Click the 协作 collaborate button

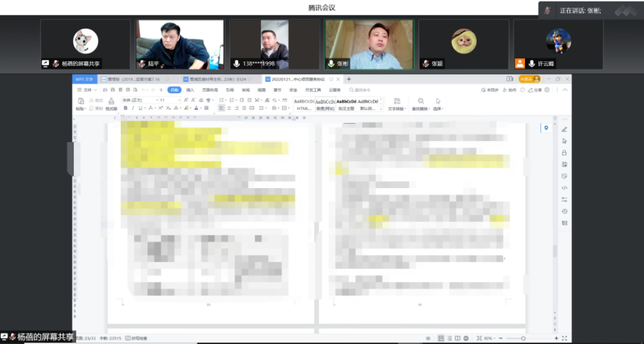[x=511, y=90]
